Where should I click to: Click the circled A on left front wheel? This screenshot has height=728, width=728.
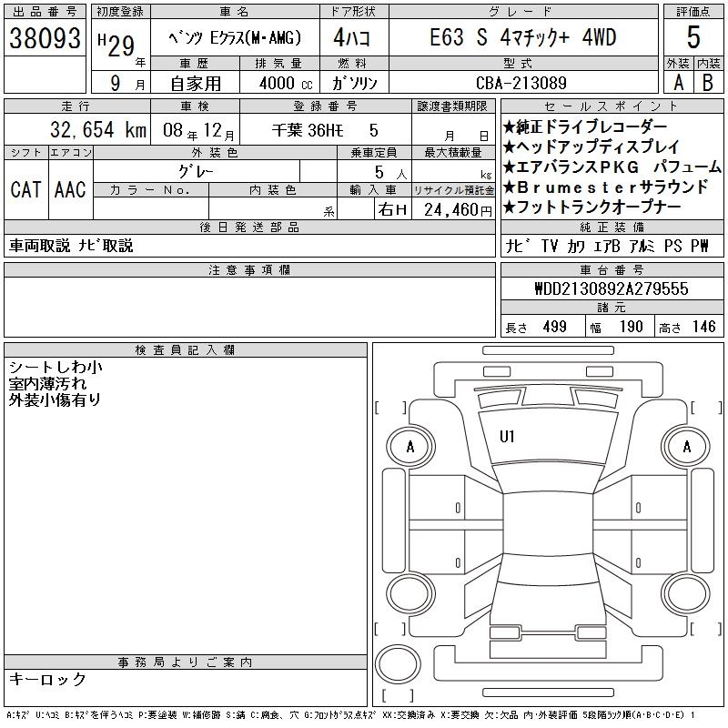[410, 447]
